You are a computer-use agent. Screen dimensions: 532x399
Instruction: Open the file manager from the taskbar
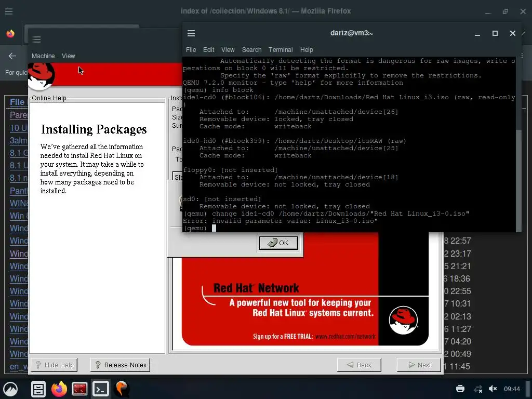38,389
